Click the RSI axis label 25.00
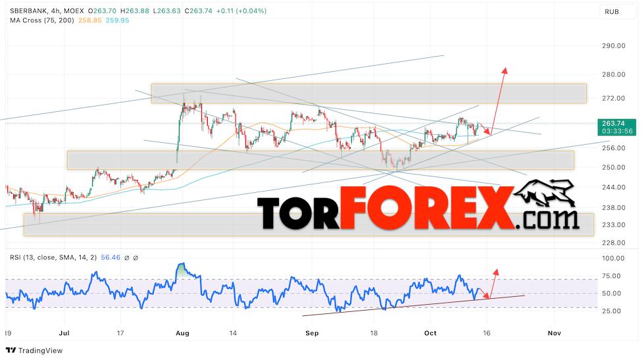644x360 pixels. (x=612, y=311)
